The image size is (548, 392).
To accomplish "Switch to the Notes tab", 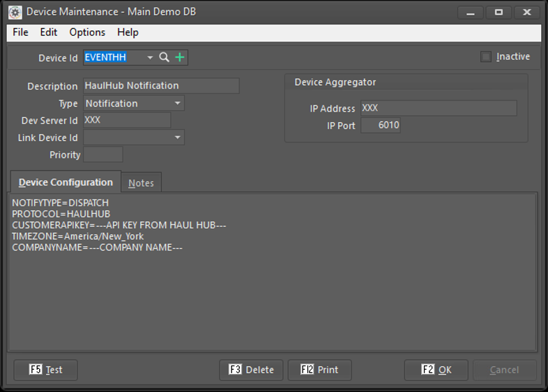I will [x=142, y=183].
